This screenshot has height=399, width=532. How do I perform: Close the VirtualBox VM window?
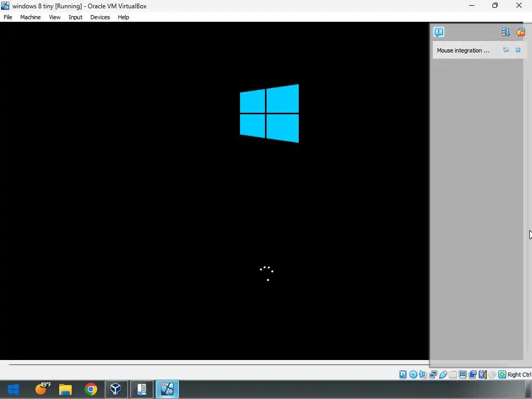(519, 5)
